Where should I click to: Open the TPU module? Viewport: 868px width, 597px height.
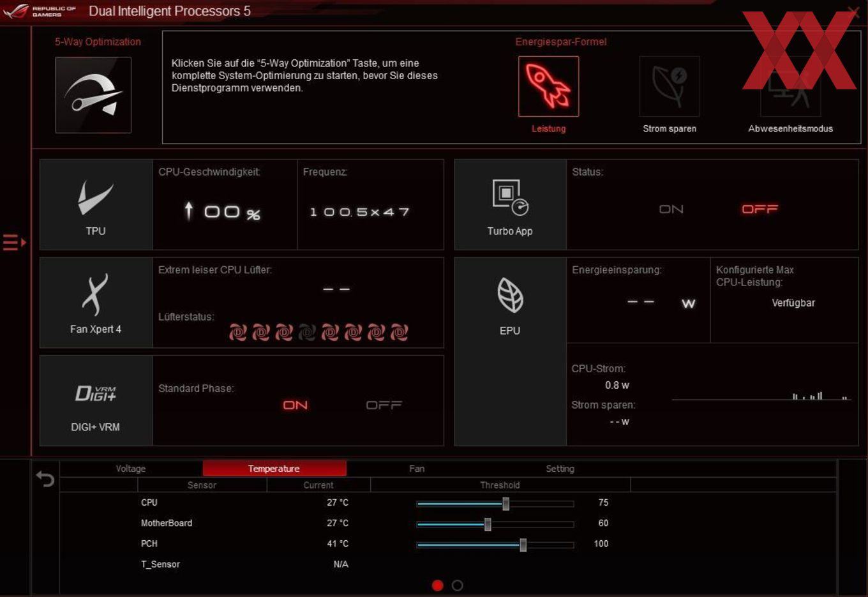(96, 204)
